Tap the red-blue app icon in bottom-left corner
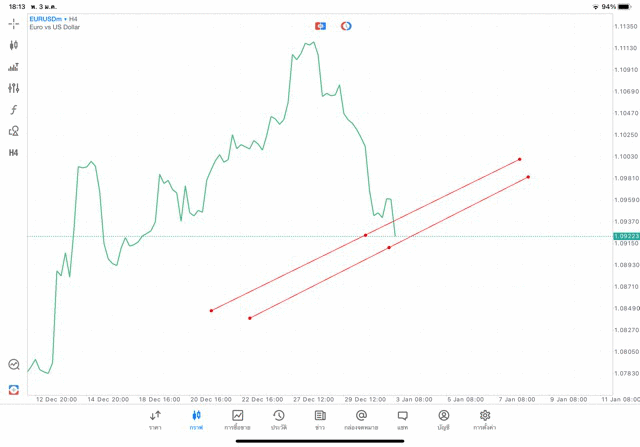The height and width of the screenshot is (447, 640). 14,389
